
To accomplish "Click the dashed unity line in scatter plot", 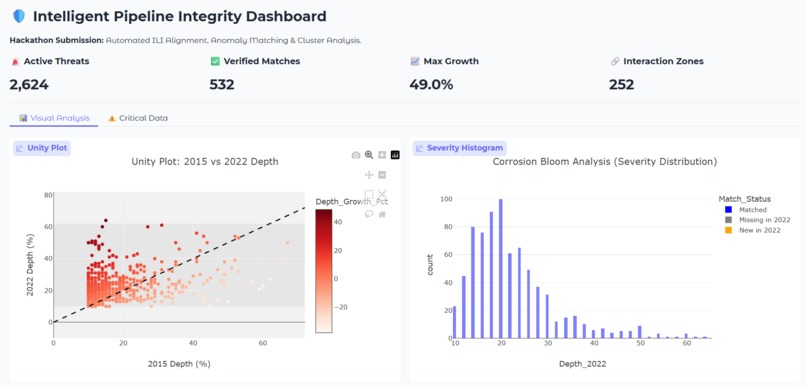I will tap(179, 265).
